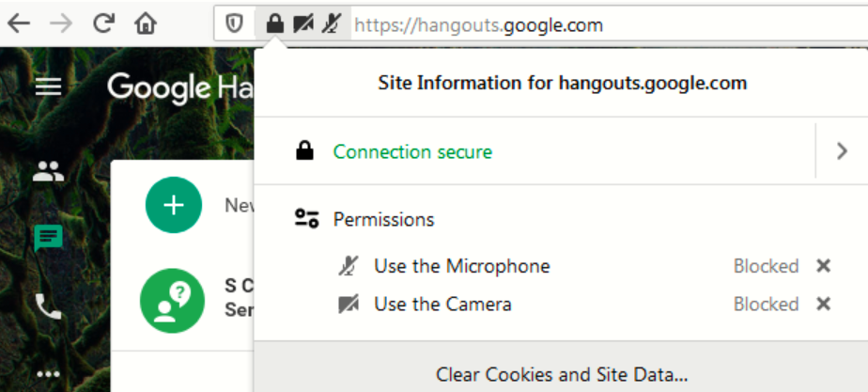
Task: Click blocked camera icon in address bar
Action: (x=302, y=24)
